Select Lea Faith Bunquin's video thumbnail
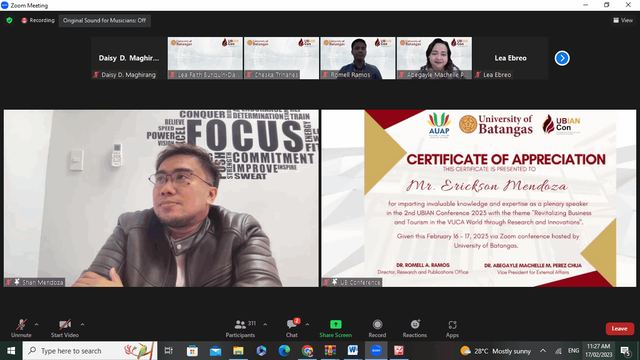640x360 pixels. tap(205, 58)
